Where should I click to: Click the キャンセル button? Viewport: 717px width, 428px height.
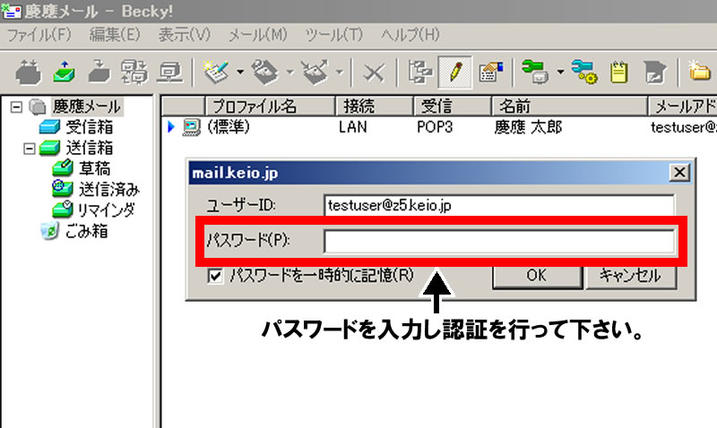[x=629, y=275]
